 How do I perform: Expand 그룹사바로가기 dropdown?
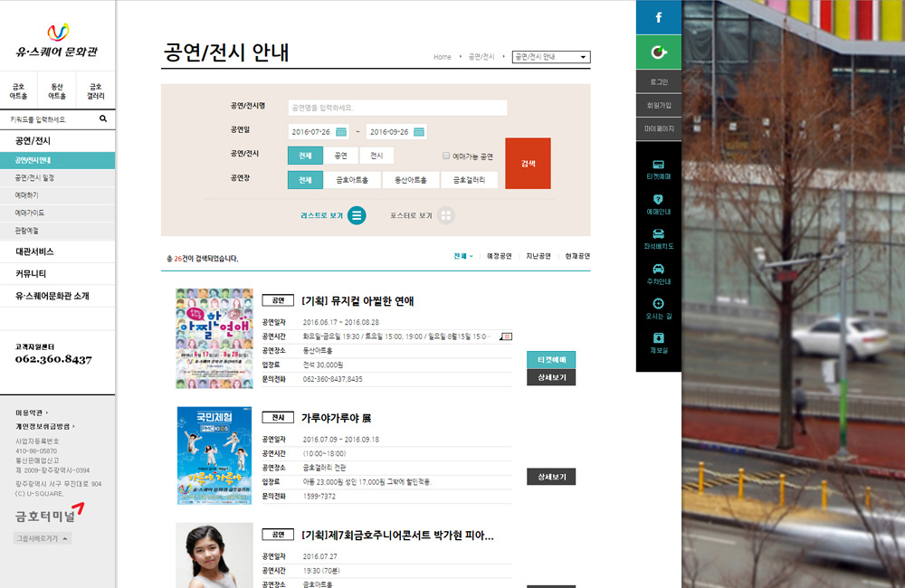click(x=43, y=538)
